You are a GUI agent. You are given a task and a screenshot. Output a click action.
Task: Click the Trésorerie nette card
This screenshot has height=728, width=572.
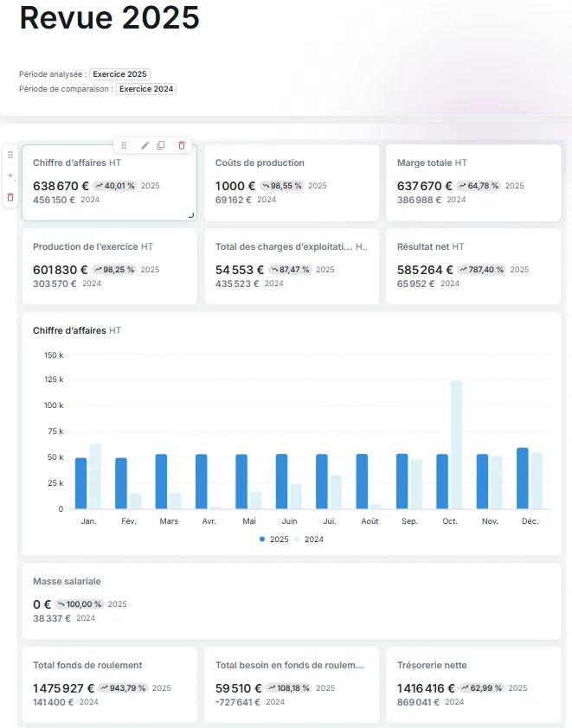[x=473, y=685]
